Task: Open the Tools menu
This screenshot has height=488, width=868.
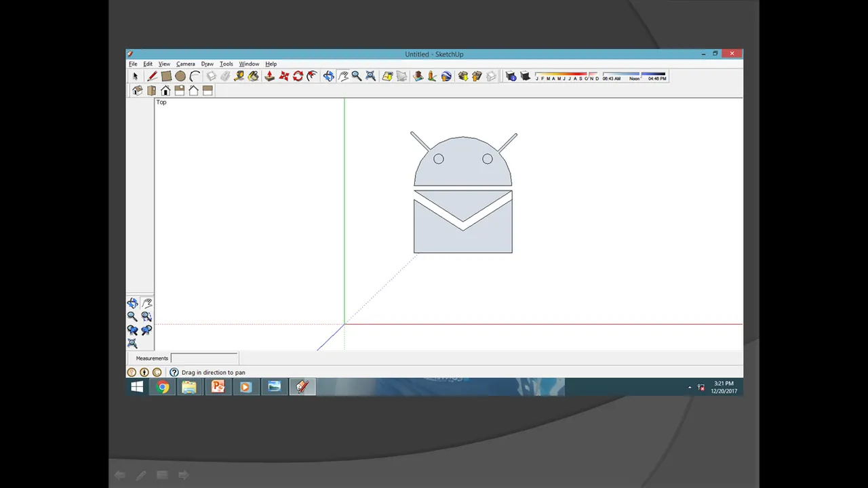Action: (x=226, y=64)
